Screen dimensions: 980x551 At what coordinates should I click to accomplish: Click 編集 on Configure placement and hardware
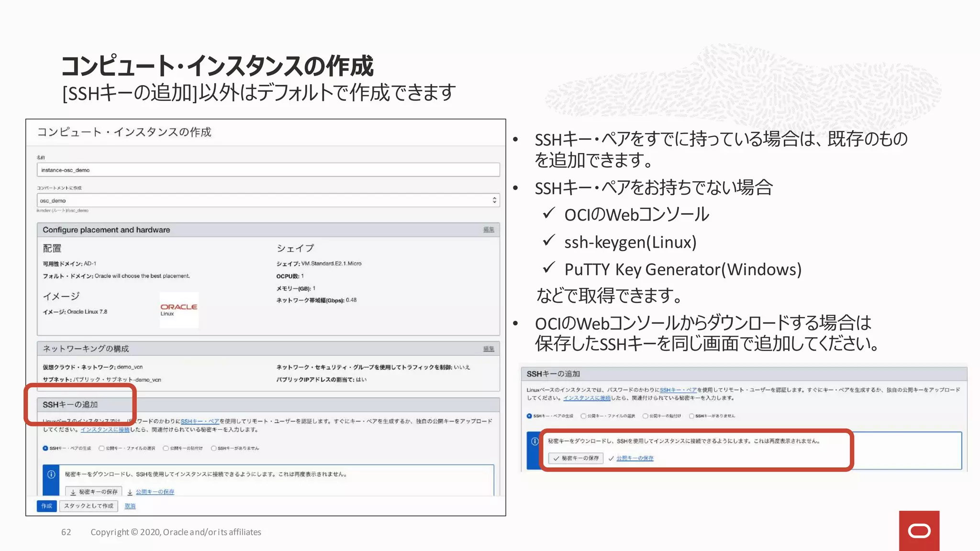(x=488, y=230)
